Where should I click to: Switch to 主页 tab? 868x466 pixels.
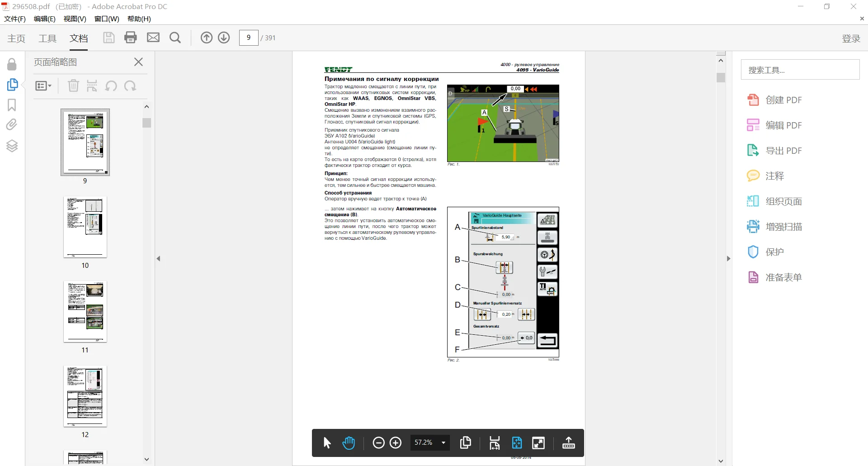click(16, 38)
